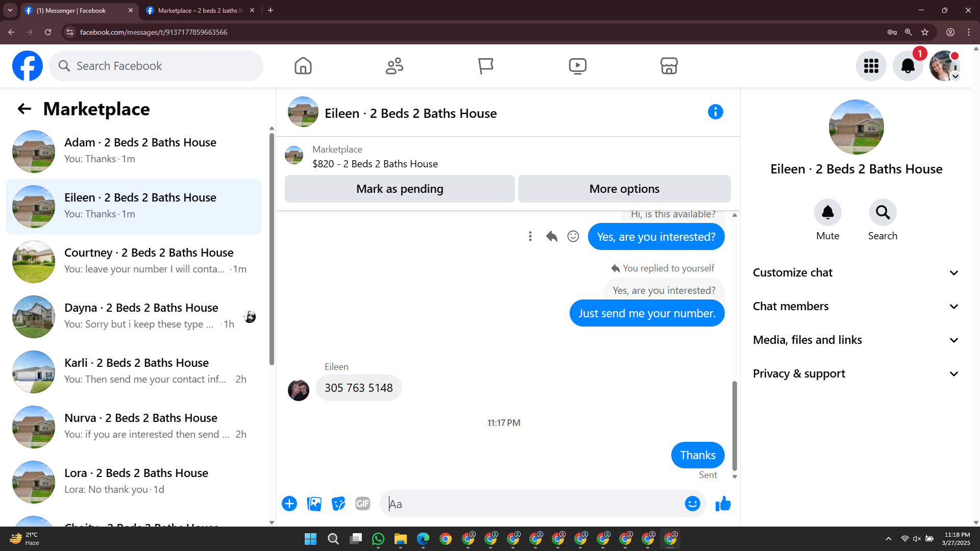Go to the Home feed icon
Image resolution: width=980 pixels, height=551 pixels.
tap(303, 66)
